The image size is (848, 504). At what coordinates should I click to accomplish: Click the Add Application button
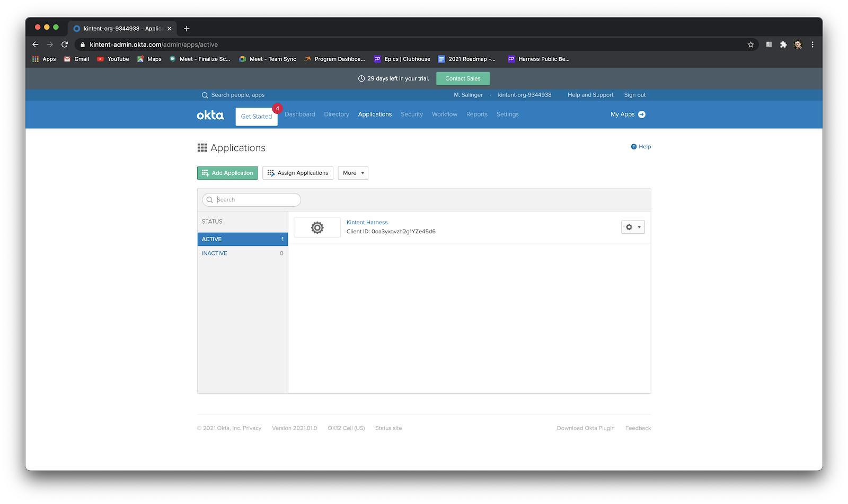pos(227,173)
